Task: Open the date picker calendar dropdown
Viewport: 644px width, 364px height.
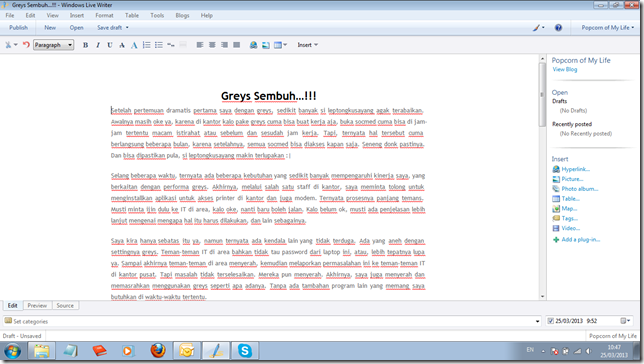Action: pos(625,321)
